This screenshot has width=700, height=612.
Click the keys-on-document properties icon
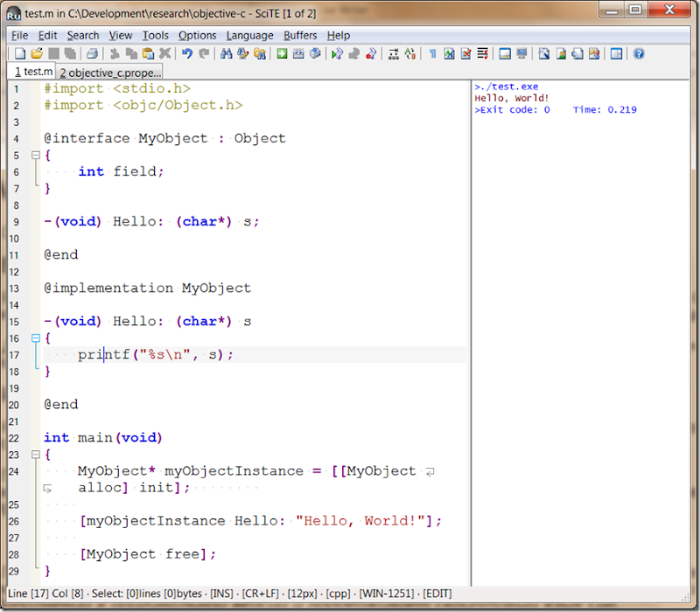click(594, 54)
